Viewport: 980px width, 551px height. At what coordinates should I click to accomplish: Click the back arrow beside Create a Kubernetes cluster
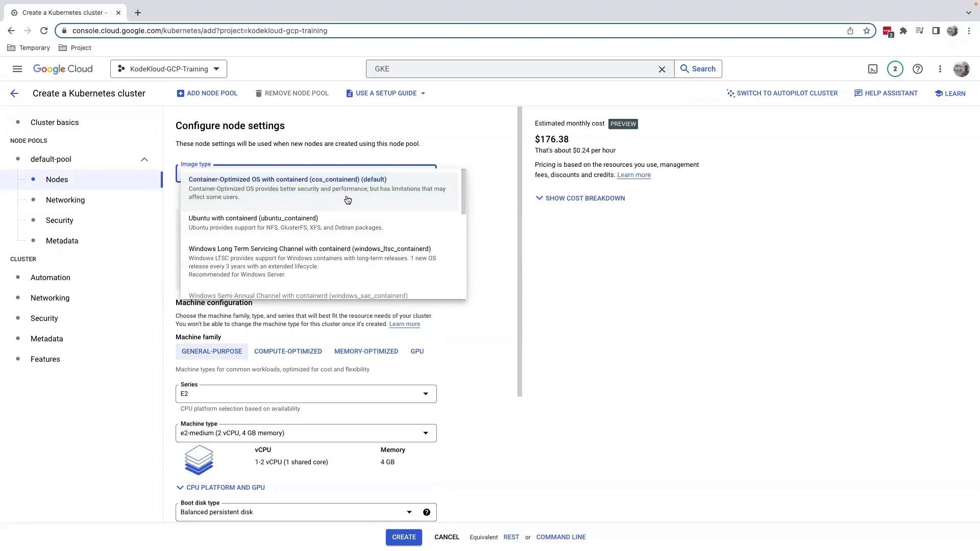point(14,93)
